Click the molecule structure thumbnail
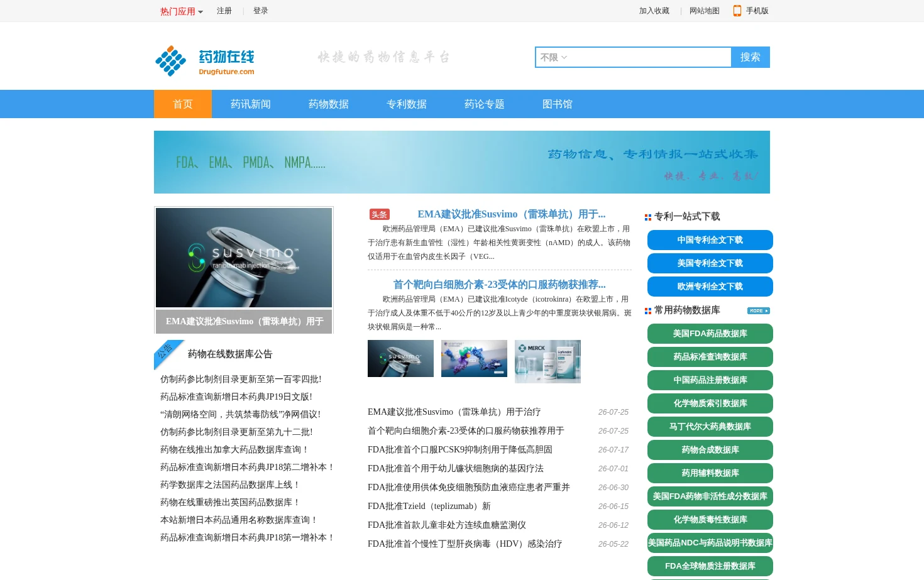This screenshot has width=924, height=580. [x=474, y=358]
